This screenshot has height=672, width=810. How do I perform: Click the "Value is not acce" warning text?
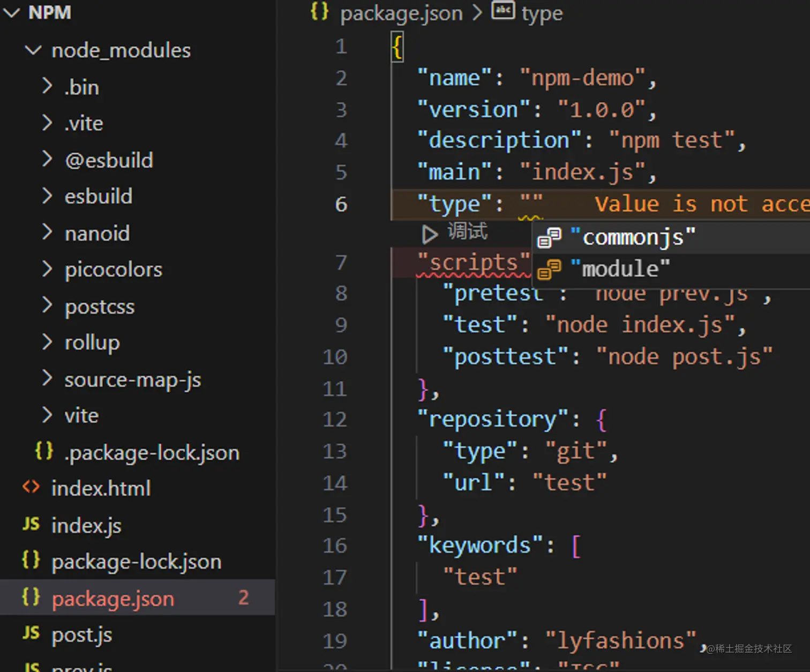pyautogui.click(x=702, y=204)
